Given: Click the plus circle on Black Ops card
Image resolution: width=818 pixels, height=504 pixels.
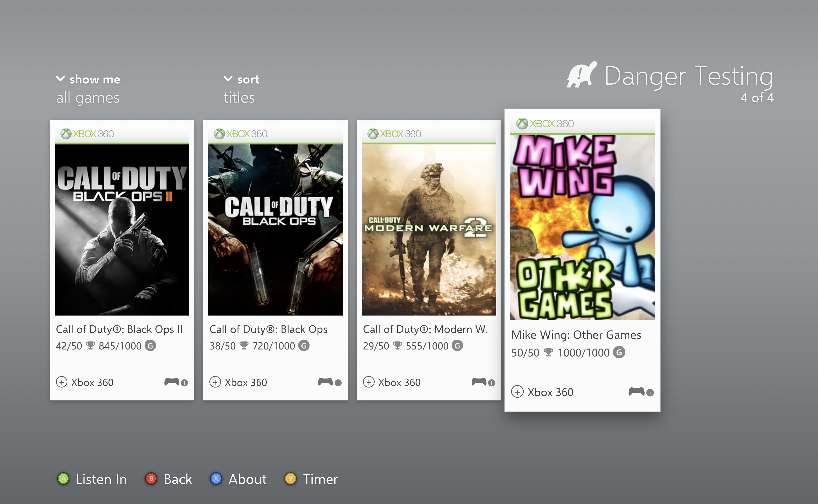Looking at the screenshot, I should 215,382.
